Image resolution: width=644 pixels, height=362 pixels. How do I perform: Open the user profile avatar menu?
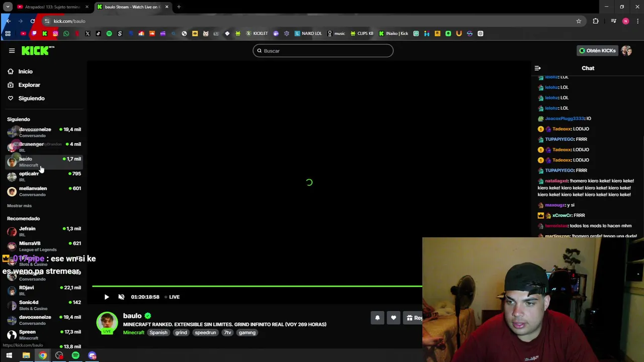[x=626, y=50]
